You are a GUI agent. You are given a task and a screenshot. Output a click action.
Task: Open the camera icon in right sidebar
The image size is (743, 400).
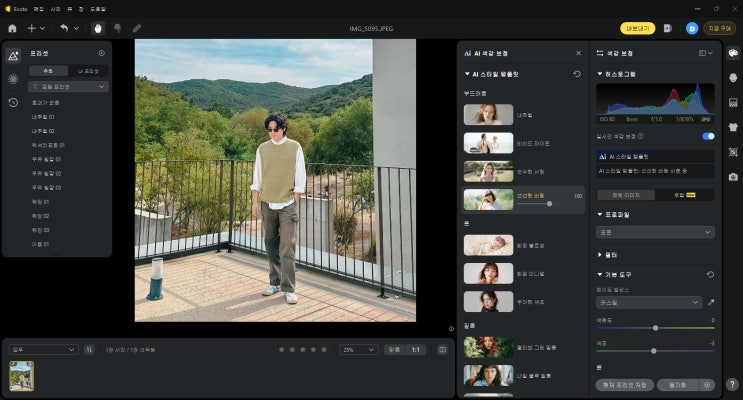733,177
